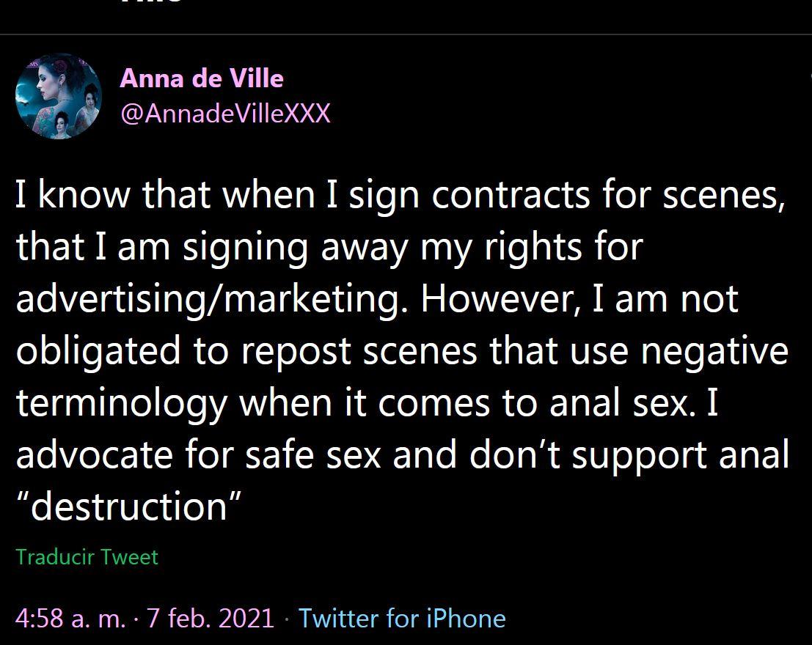Open the tweet's more options icon at right edge
The image size is (812, 645).
pyautogui.click(x=808, y=77)
